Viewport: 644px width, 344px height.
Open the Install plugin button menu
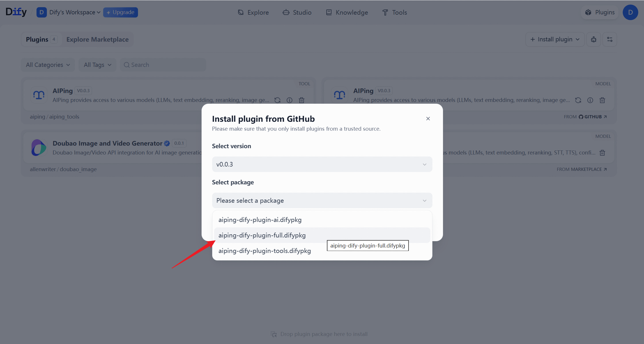555,39
